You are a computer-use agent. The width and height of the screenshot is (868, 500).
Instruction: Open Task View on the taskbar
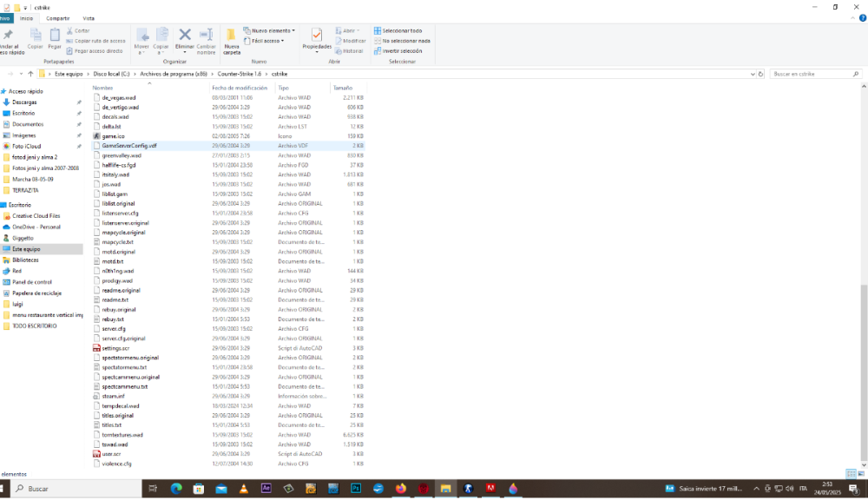pos(153,489)
